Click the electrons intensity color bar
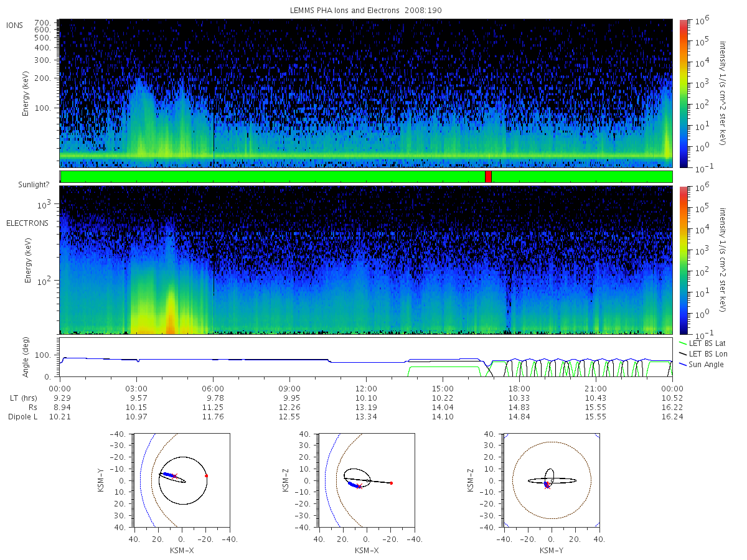 (683, 260)
